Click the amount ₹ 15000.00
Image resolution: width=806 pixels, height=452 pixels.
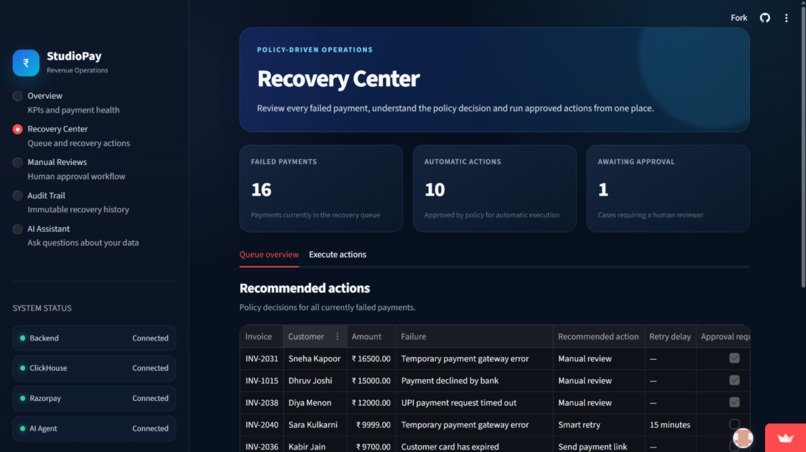pyautogui.click(x=371, y=381)
